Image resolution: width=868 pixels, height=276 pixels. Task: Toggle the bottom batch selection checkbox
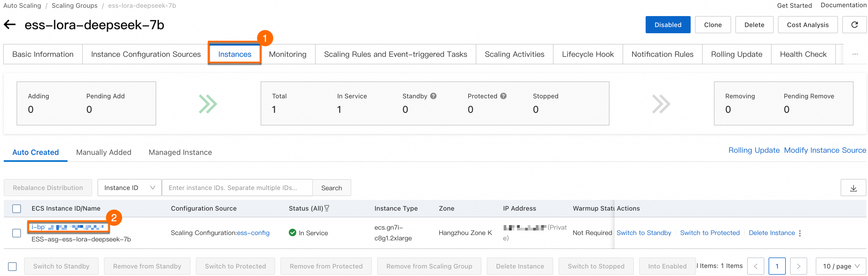coord(13,266)
